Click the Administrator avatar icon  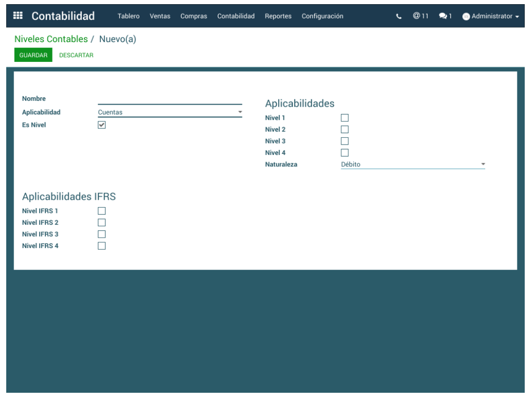pyautogui.click(x=466, y=17)
